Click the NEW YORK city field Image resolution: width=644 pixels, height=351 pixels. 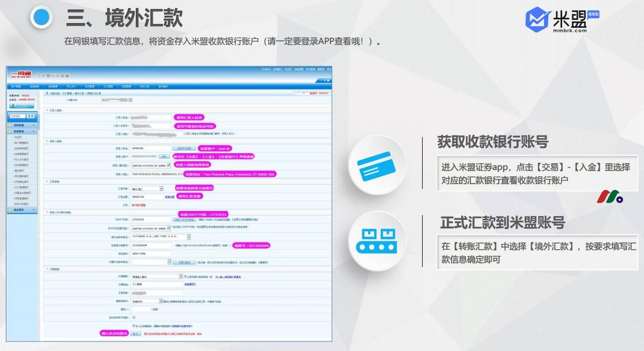(x=152, y=253)
